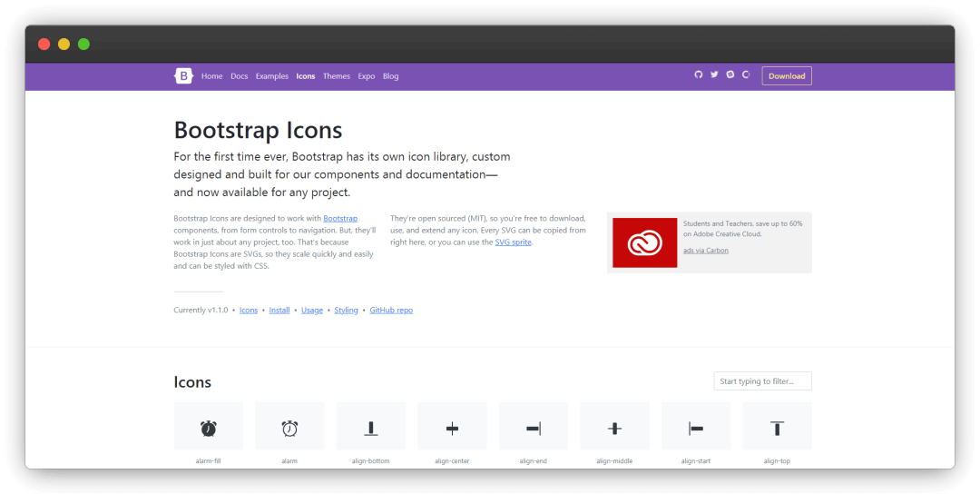
Task: Open the GitHub repo link
Action: pos(391,311)
